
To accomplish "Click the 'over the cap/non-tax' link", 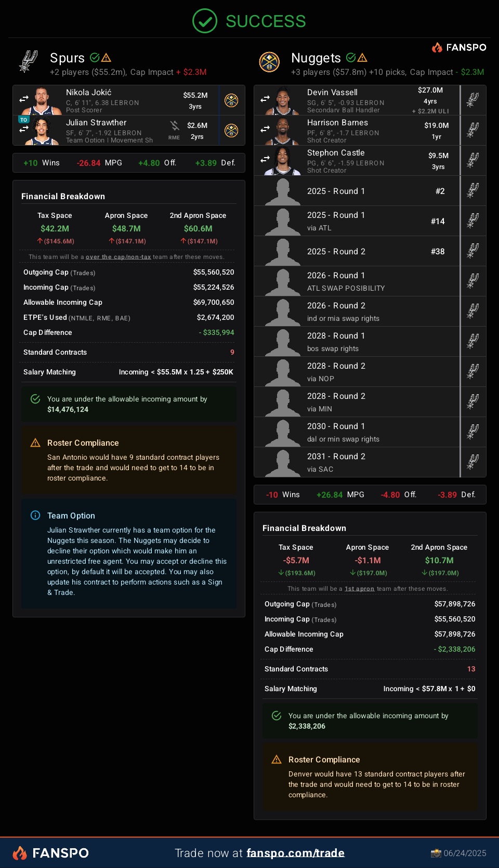I will tap(118, 257).
